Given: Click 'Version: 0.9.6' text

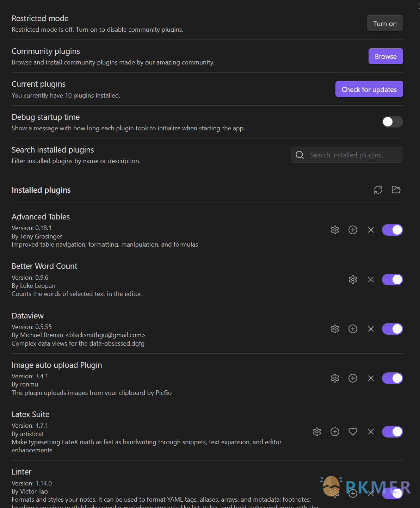Looking at the screenshot, I should click(x=30, y=278).
